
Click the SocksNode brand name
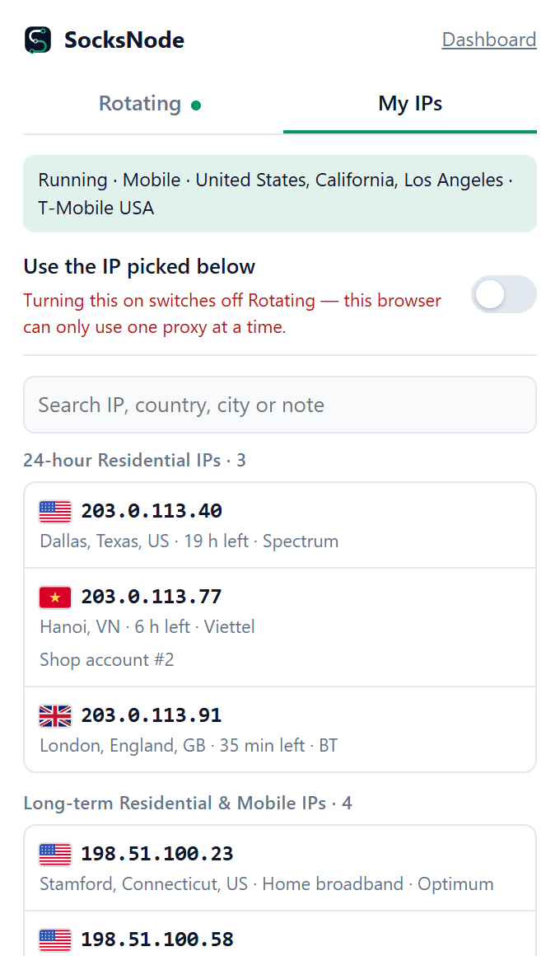124,40
